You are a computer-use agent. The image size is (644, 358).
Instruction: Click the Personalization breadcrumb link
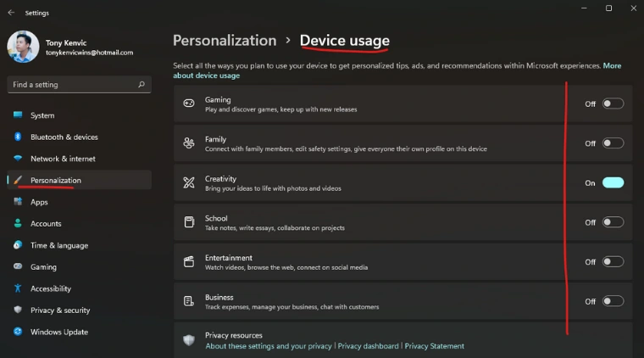(x=225, y=40)
